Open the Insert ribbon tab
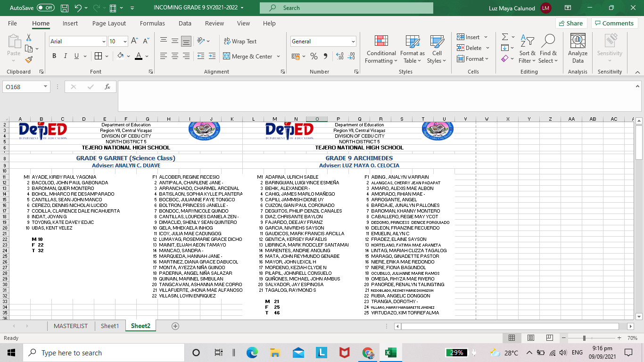This screenshot has height=362, width=644. click(70, 23)
